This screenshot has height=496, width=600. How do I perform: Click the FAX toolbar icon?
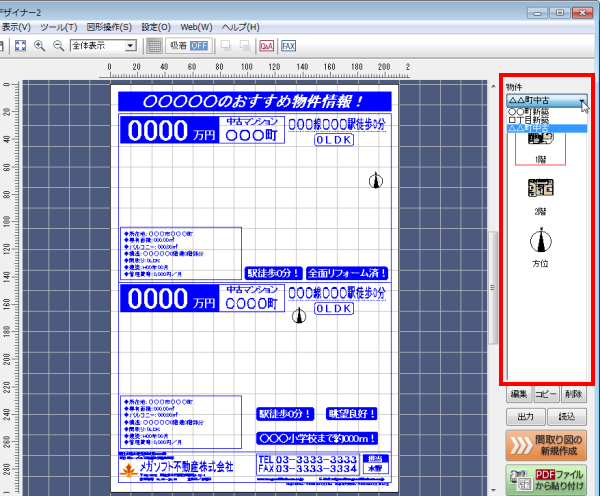point(288,45)
